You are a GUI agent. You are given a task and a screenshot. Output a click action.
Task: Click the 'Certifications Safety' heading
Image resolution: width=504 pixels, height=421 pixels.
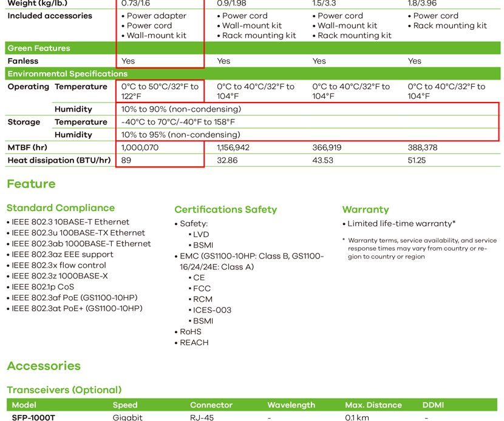(x=226, y=210)
